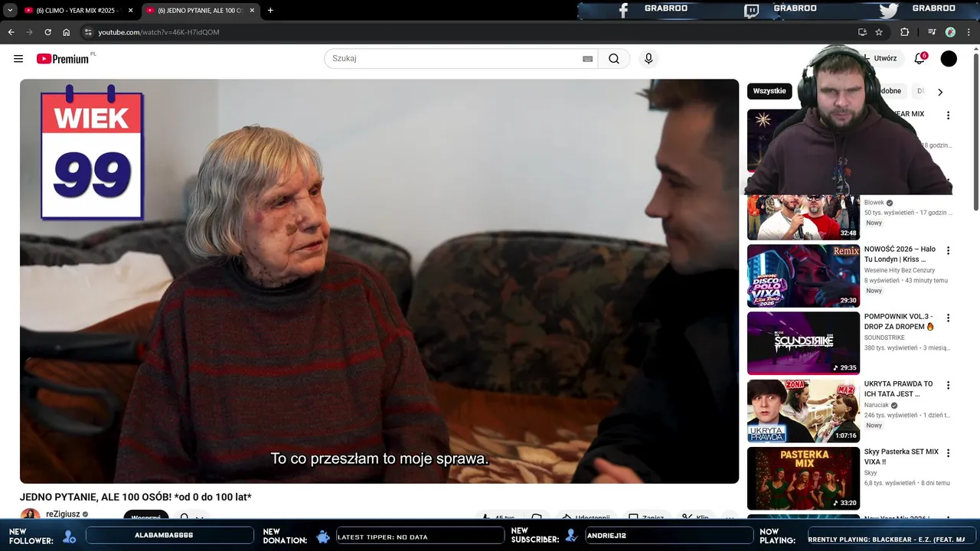Viewport: 980px width, 551px height.
Task: Open a new browser tab
Action: pos(270,11)
